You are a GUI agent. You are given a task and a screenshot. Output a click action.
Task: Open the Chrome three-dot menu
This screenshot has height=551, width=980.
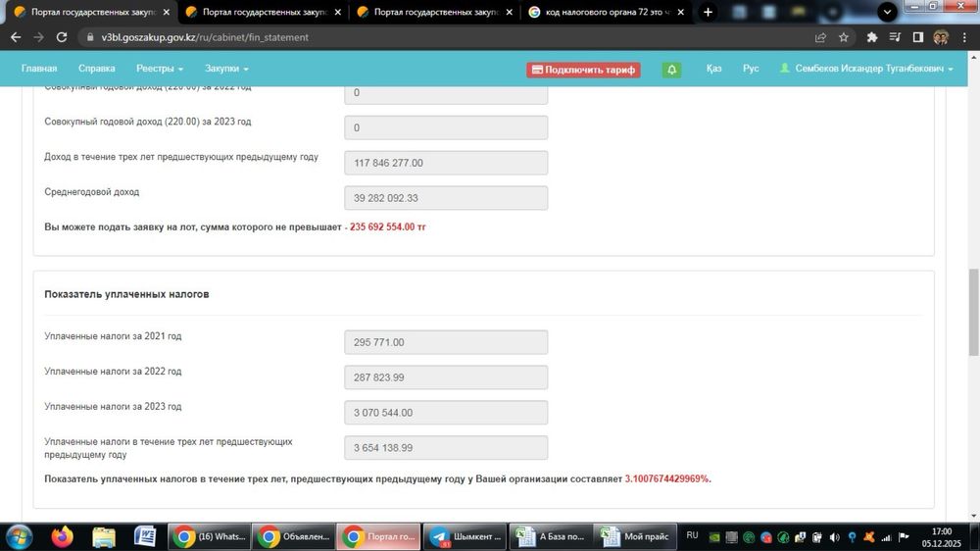pos(964,37)
